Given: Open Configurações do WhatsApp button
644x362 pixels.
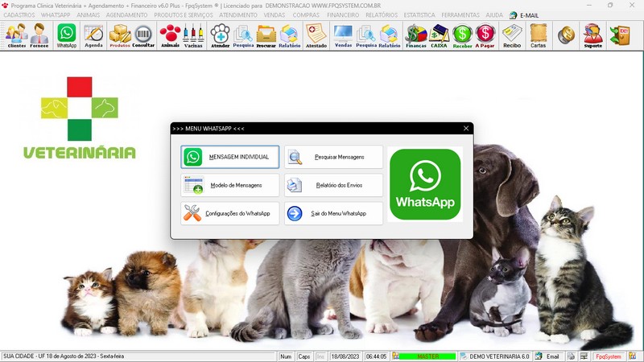Looking at the screenshot, I should pos(230,213).
